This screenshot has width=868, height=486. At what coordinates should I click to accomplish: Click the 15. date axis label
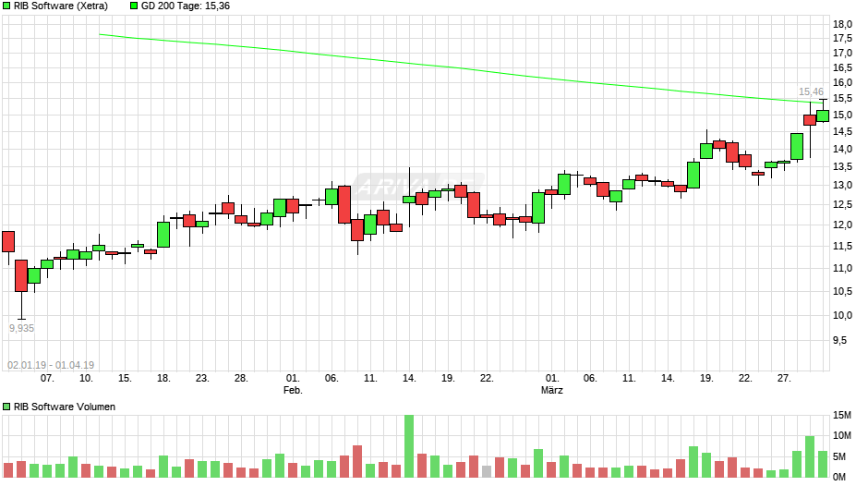pyautogui.click(x=125, y=378)
